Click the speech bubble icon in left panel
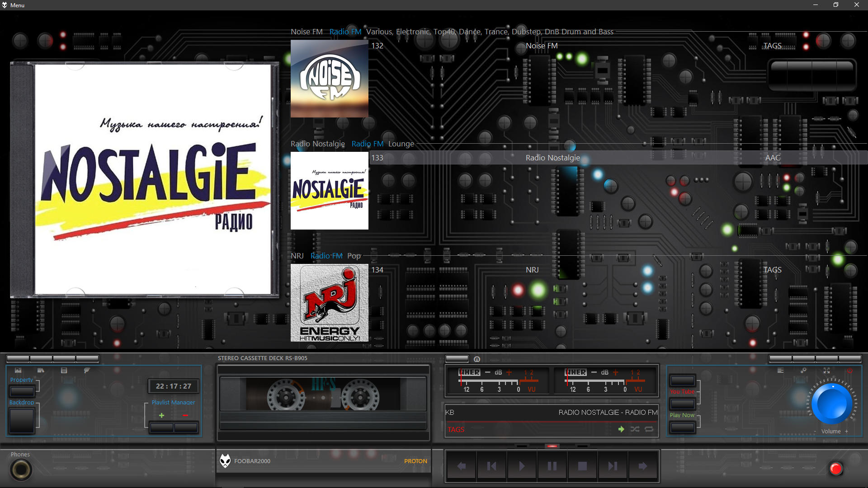The height and width of the screenshot is (488, 868). 87,371
